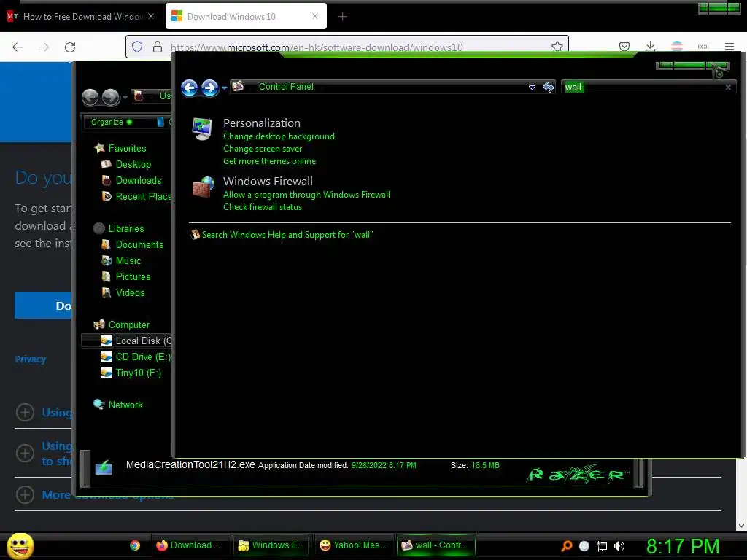Image resolution: width=747 pixels, height=560 pixels.
Task: Bookmark this page with star icon
Action: point(557,47)
